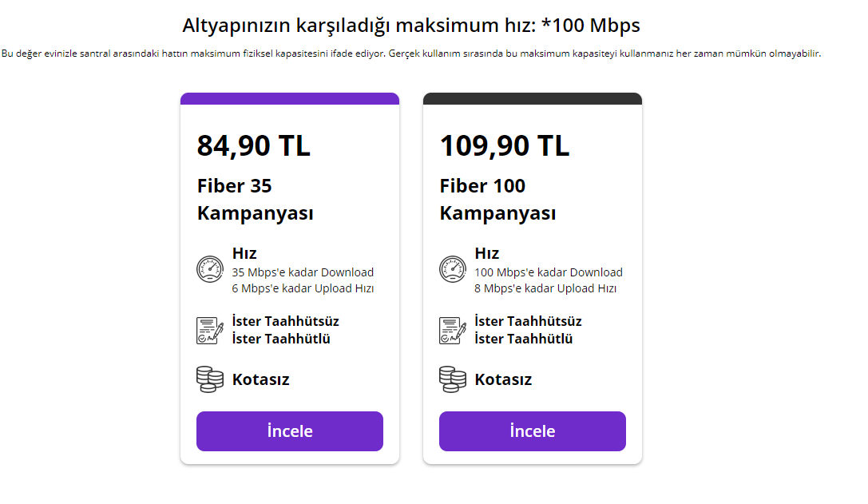This screenshot has height=504, width=868.
Task: Click the dark top bar of Fiber 100 card
Action: pyautogui.click(x=533, y=99)
